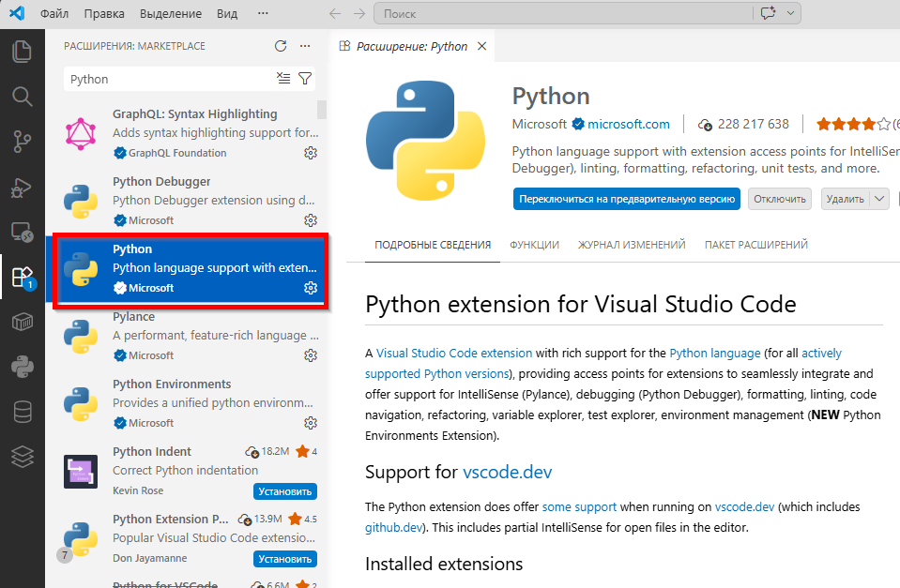The image size is (900, 588).
Task: Click the VS Code logo icon
Action: [17, 13]
